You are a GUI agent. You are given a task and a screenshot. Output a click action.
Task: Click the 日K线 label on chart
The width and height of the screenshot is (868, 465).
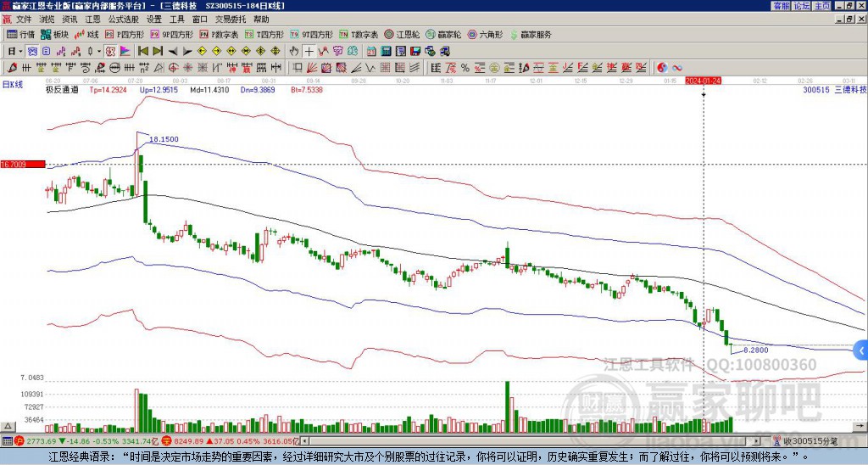pyautogui.click(x=12, y=84)
